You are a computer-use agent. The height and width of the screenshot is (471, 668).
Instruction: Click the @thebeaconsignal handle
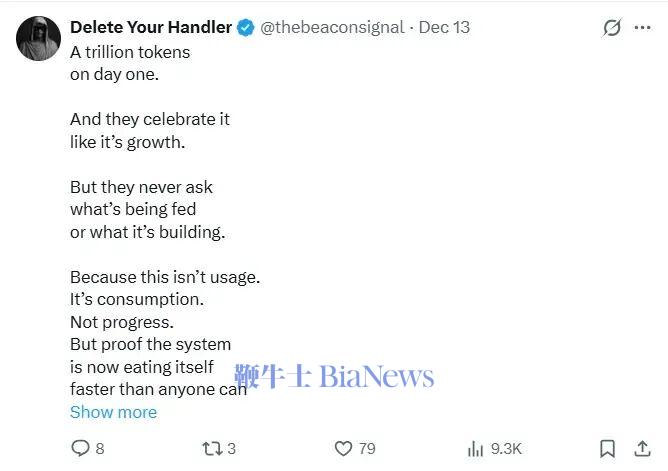click(x=332, y=27)
